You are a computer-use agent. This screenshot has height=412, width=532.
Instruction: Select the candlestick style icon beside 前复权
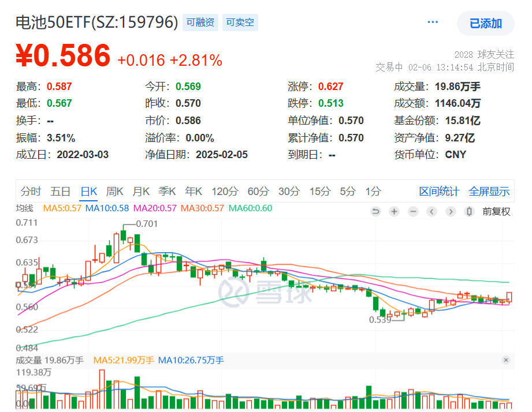(469, 212)
